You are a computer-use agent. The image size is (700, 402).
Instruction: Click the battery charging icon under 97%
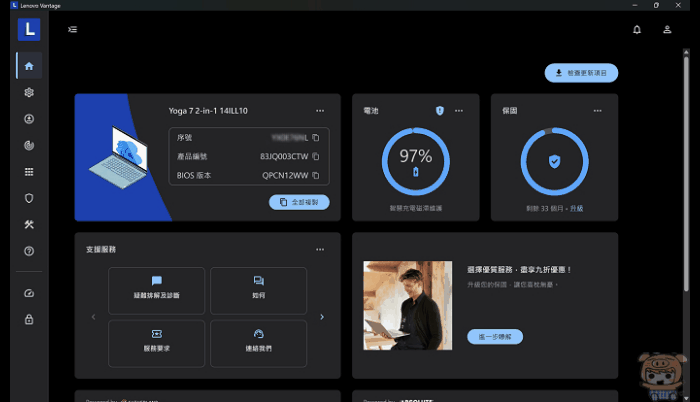tap(416, 172)
